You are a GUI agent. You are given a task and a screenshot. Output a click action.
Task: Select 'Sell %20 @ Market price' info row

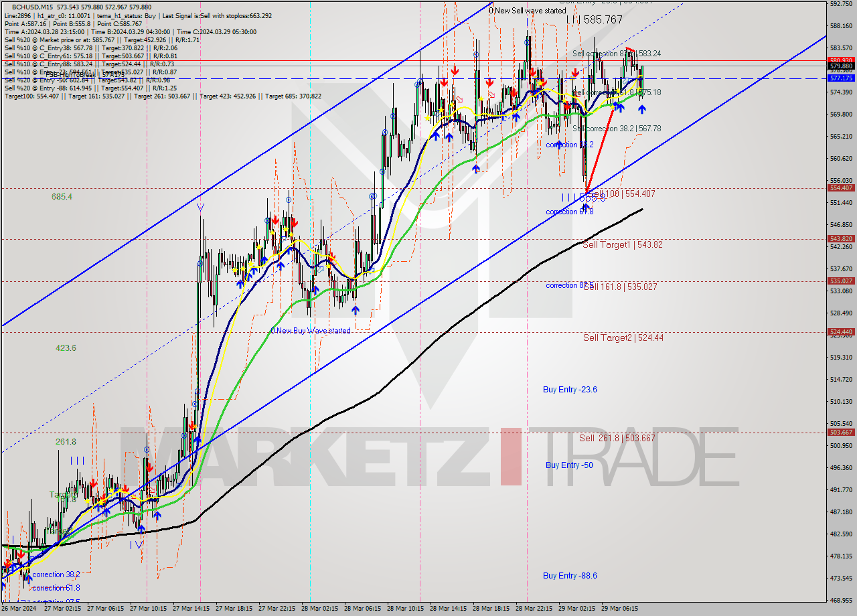tap(100, 40)
